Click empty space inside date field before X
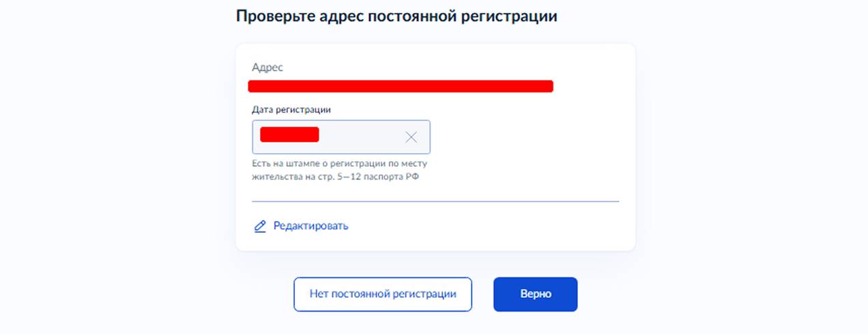 pos(362,137)
